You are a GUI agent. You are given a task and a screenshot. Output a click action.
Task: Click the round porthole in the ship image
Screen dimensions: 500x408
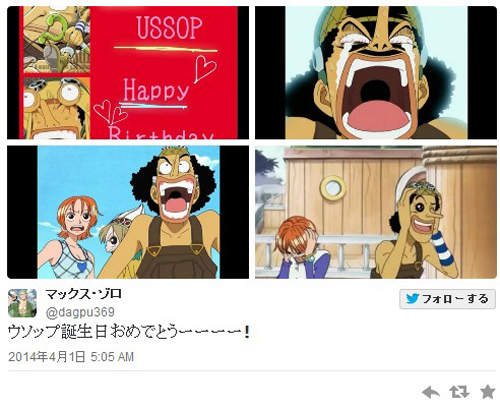pyautogui.click(x=333, y=188)
